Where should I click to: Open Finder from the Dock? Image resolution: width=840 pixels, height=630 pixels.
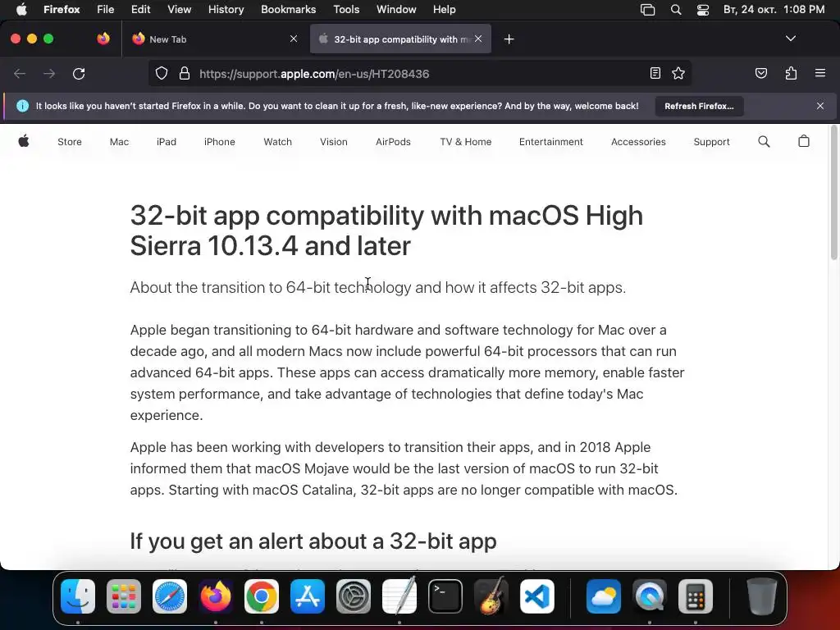point(78,596)
